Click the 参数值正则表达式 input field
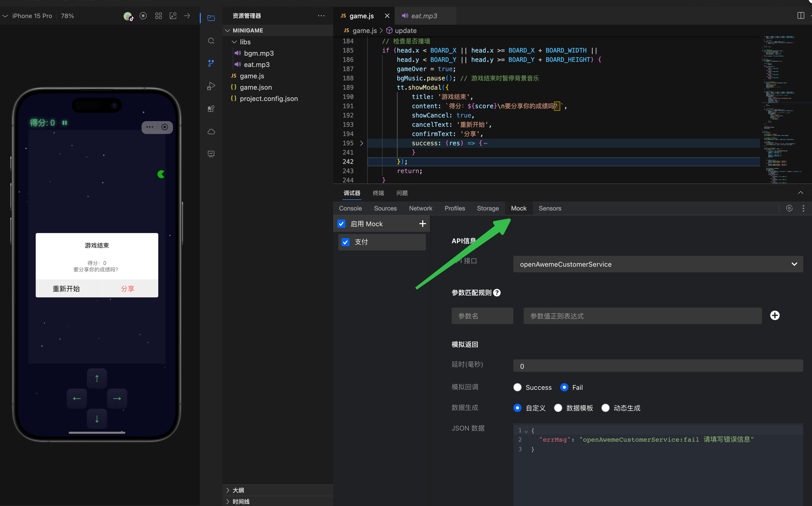Screen dimensions: 812x506 (642, 316)
